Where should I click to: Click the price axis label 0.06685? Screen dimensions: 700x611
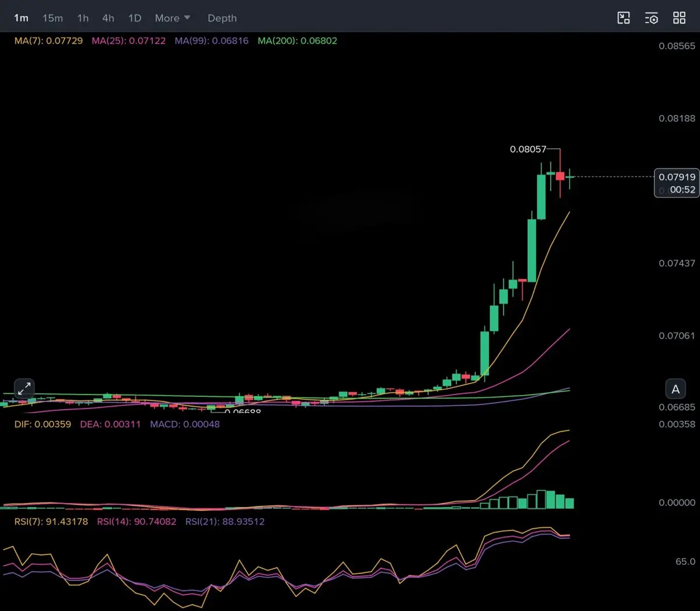pos(677,407)
